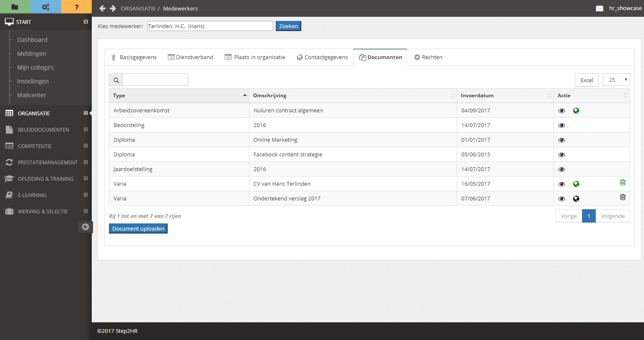
Task: Open the rows-per-page dropdown showing 25
Action: 616,80
